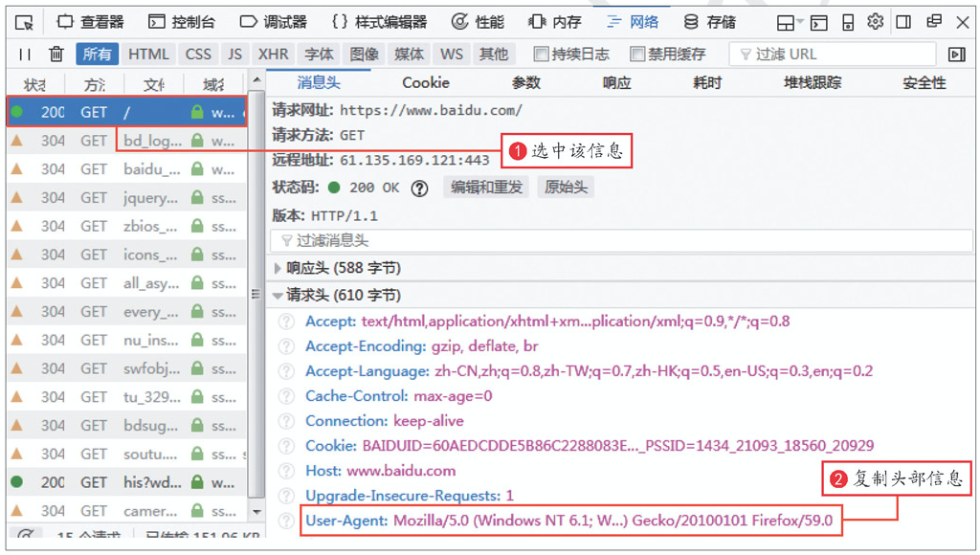Enable the 持续日志 checkbox
This screenshot has height=555, width=980.
(541, 55)
